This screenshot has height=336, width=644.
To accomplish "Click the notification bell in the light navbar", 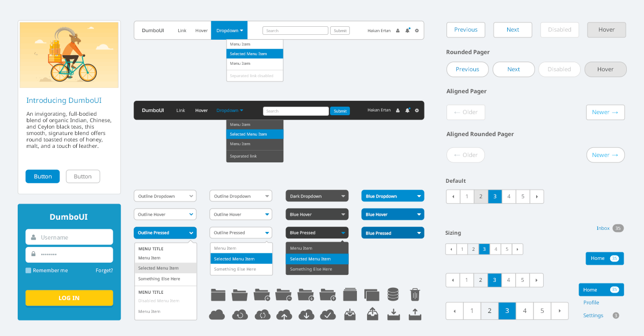I will point(407,31).
